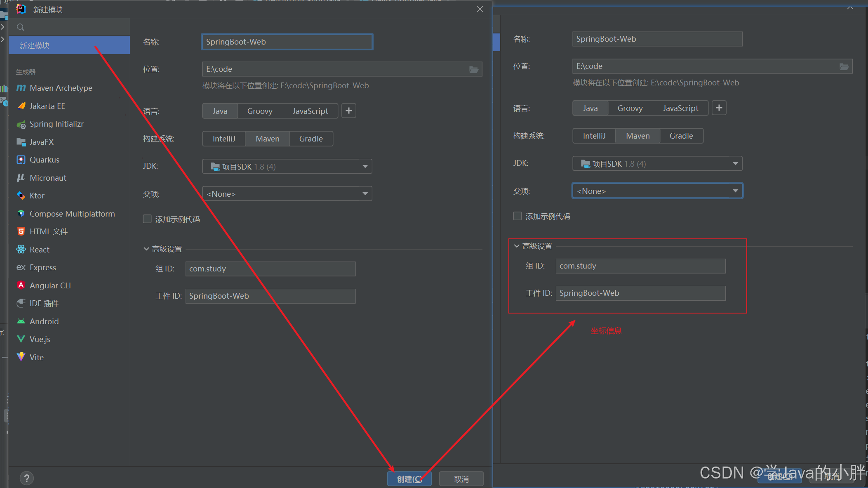868x488 pixels.
Task: Click the browse folder icon in left location field
Action: point(474,69)
